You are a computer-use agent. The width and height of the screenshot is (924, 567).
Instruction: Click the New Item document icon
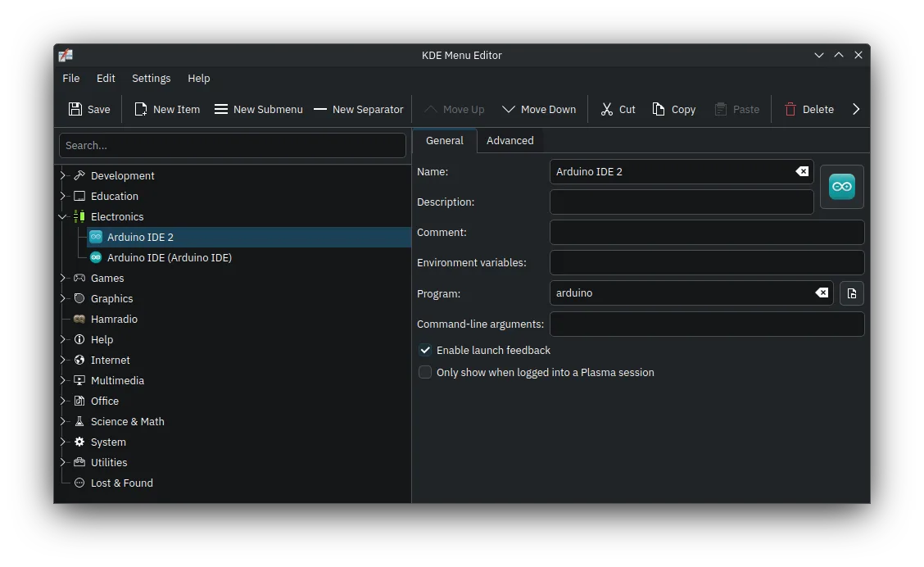[x=140, y=109]
